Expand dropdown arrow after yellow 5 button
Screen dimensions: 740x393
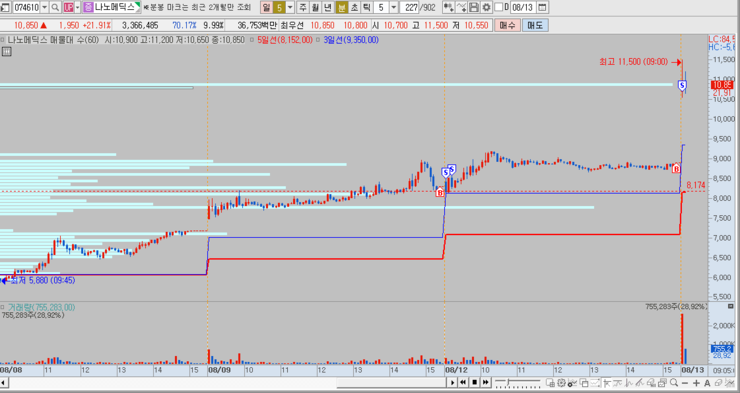(290, 7)
